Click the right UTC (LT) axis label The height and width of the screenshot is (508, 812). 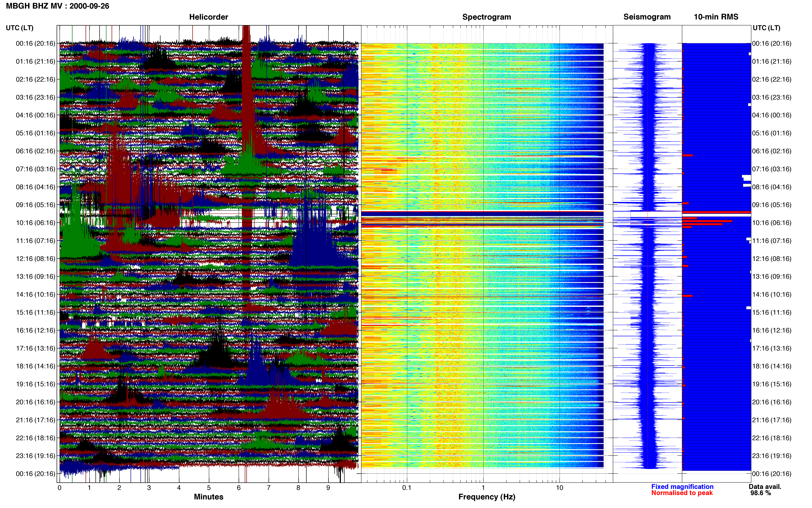(x=766, y=28)
